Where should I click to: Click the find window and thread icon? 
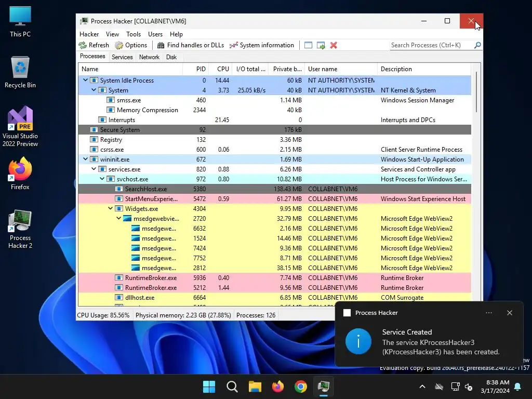point(321,45)
